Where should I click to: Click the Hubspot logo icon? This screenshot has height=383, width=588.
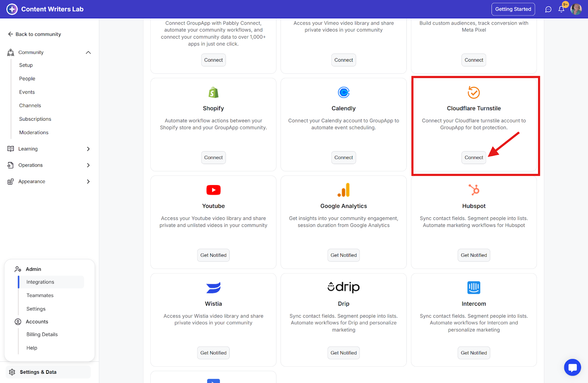pos(474,190)
